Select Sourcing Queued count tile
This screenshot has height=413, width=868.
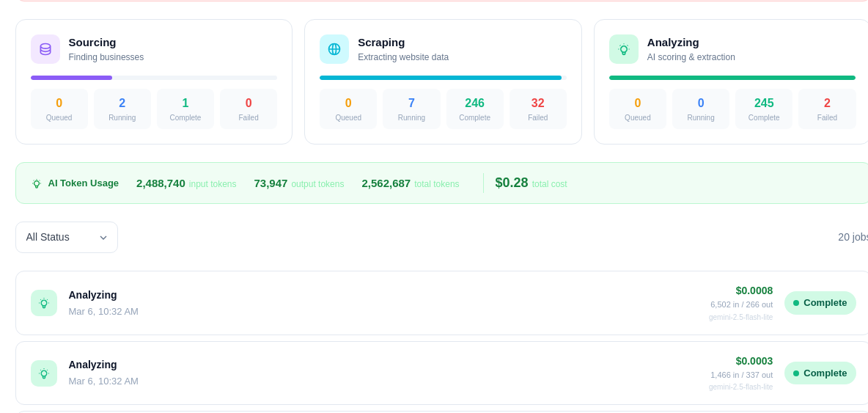[59, 109]
